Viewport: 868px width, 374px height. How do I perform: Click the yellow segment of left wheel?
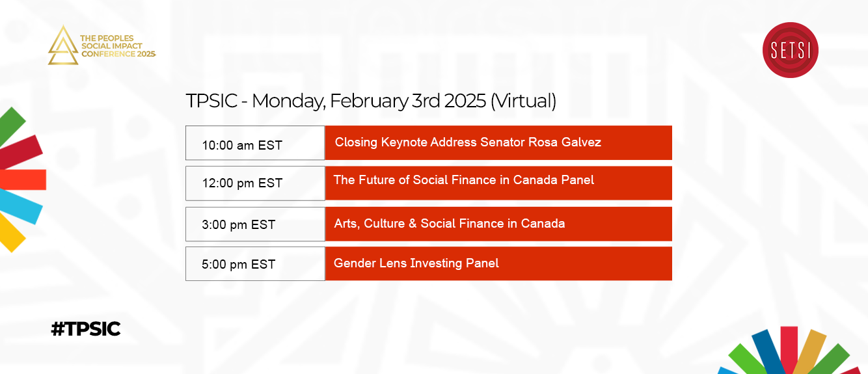tap(11, 233)
